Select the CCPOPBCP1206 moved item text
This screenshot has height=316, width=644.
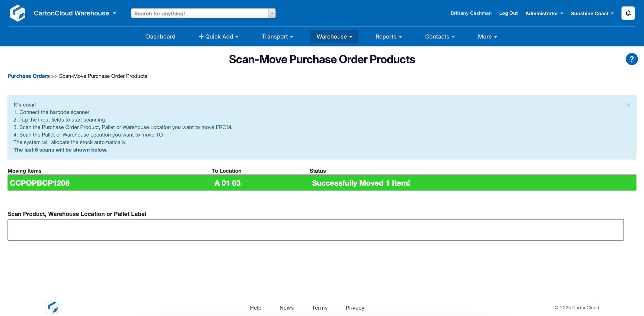tap(40, 183)
